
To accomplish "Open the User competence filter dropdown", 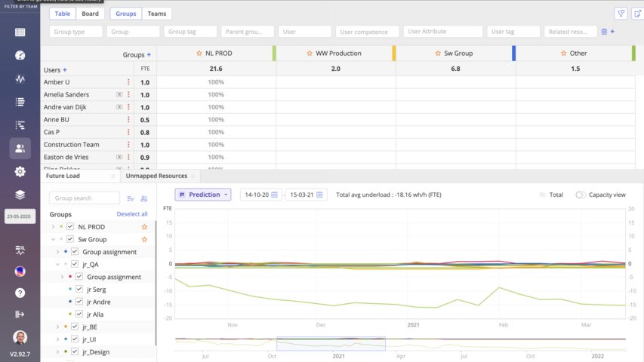I will tap(367, 32).
